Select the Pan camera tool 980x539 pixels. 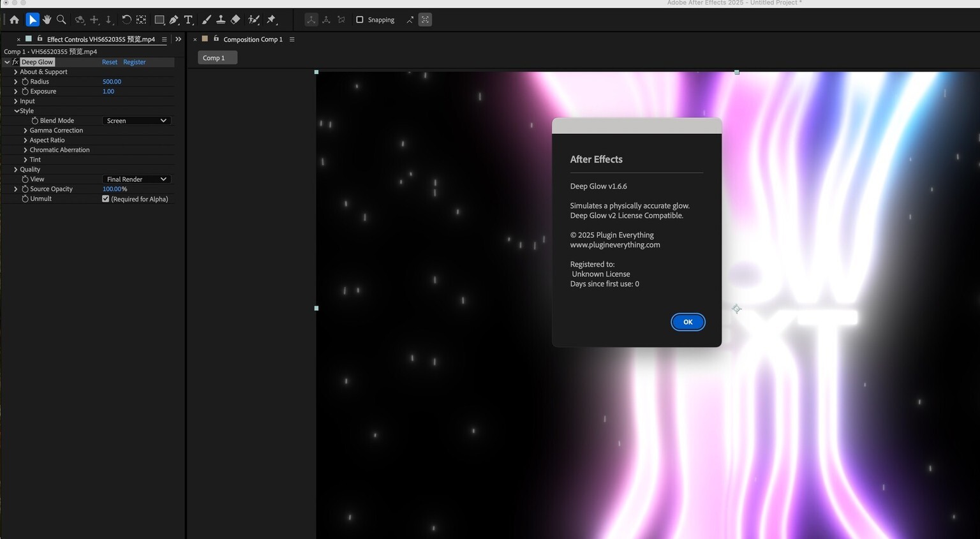click(94, 20)
